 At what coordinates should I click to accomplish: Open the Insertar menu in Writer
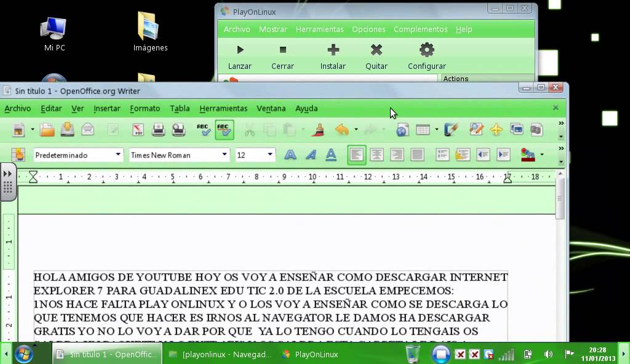(106, 108)
